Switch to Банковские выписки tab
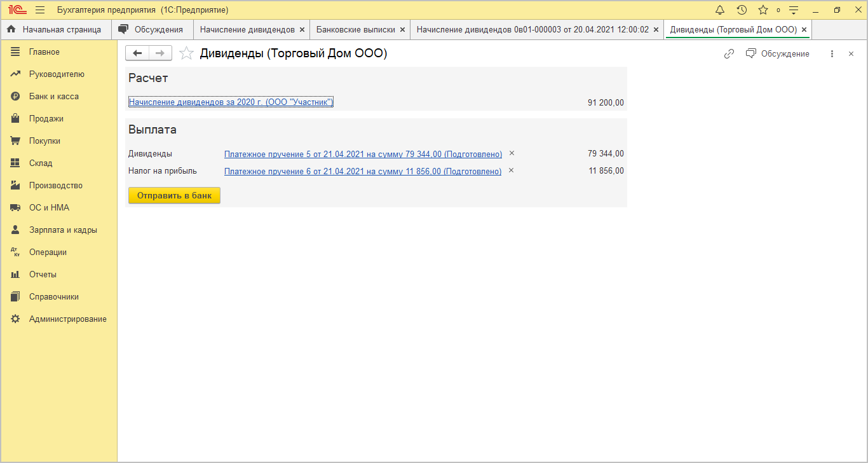Image resolution: width=868 pixels, height=463 pixels. 355,30
